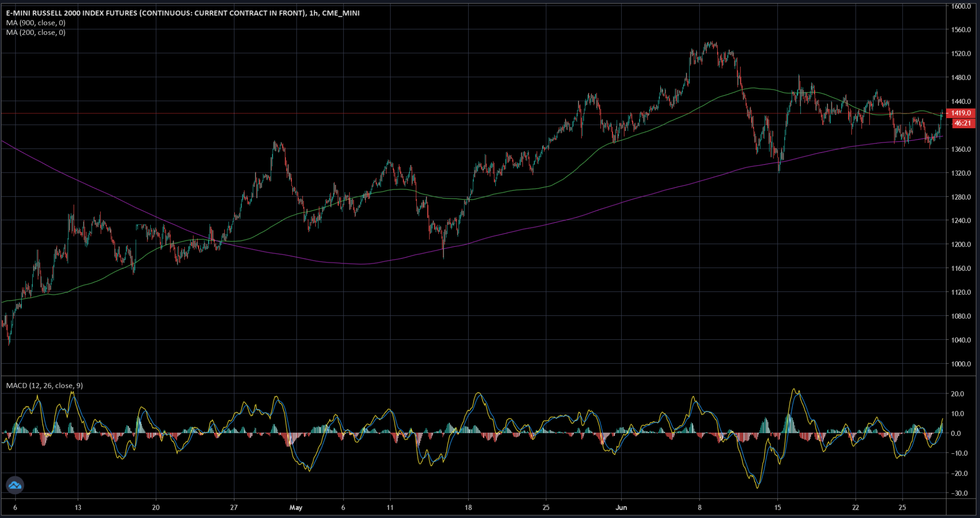980x518 pixels.
Task: Select the E-MINI RUSSELL 2000 INDEX FUTURES chart title
Action: 183,13
